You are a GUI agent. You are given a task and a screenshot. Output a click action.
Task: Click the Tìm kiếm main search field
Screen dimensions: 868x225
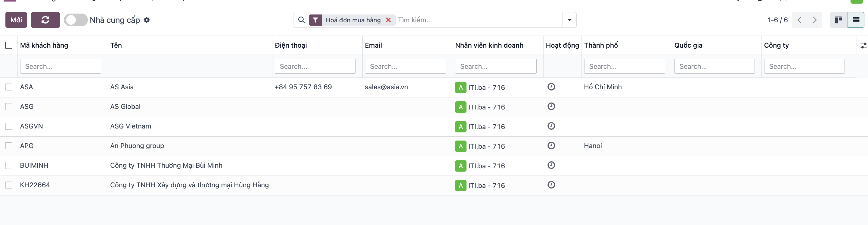479,20
